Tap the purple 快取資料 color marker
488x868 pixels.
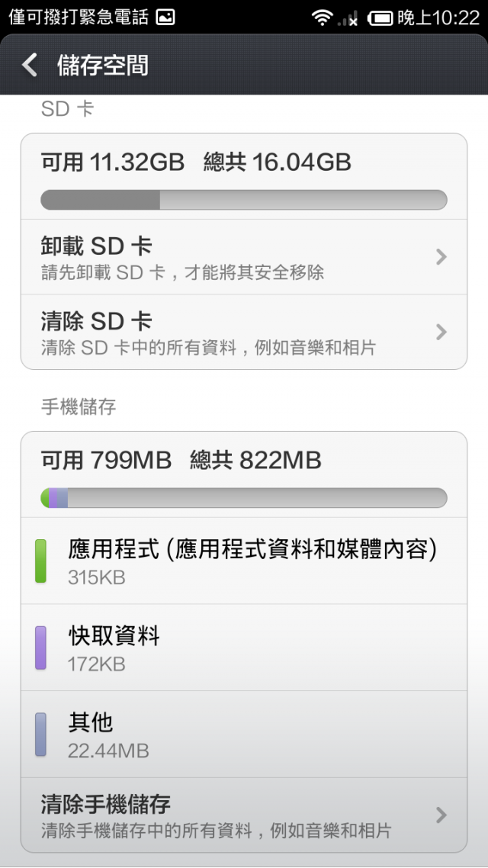click(40, 648)
